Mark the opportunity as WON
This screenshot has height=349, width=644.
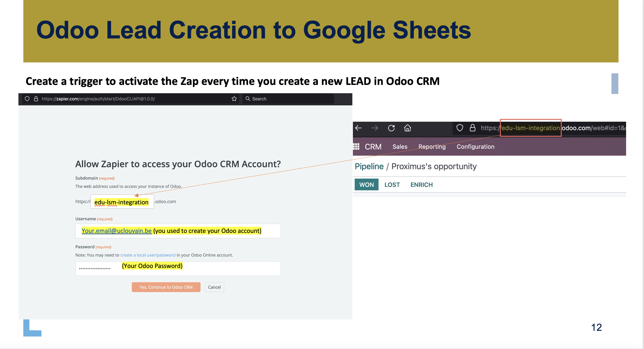click(366, 185)
